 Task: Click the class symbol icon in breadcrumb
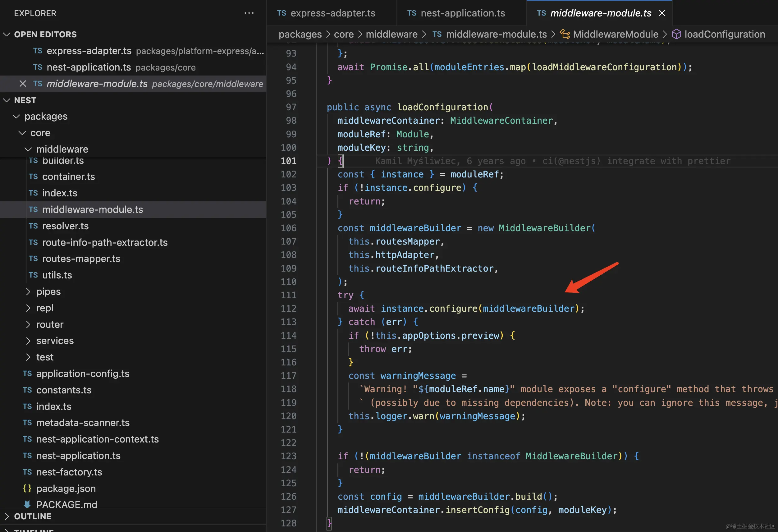pos(565,34)
